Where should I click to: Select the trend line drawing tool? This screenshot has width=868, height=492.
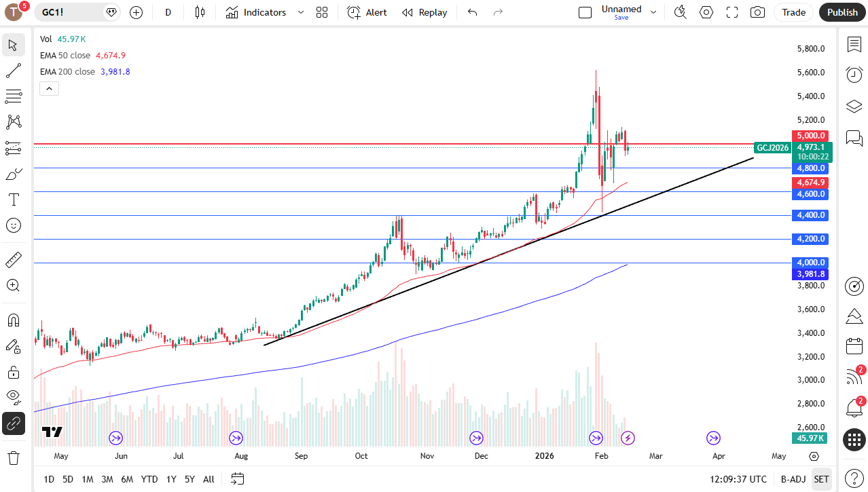pos(13,71)
